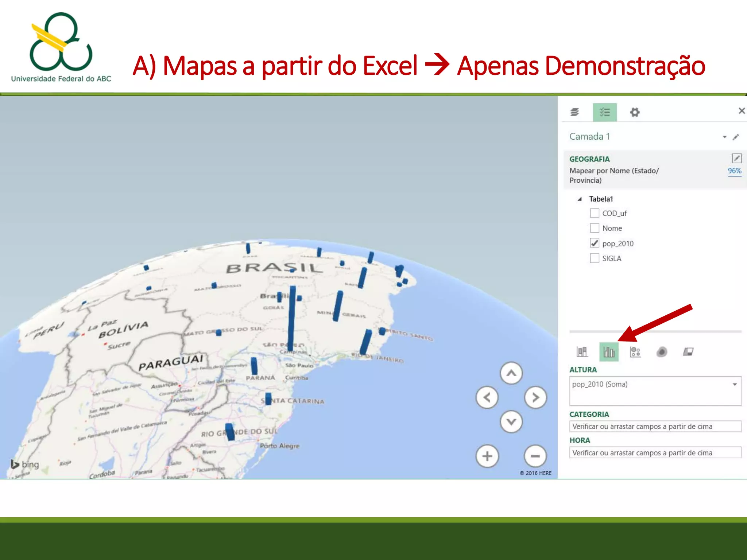Collapse the Tabela1 field tree
Image resolution: width=747 pixels, height=560 pixels.
tap(580, 199)
